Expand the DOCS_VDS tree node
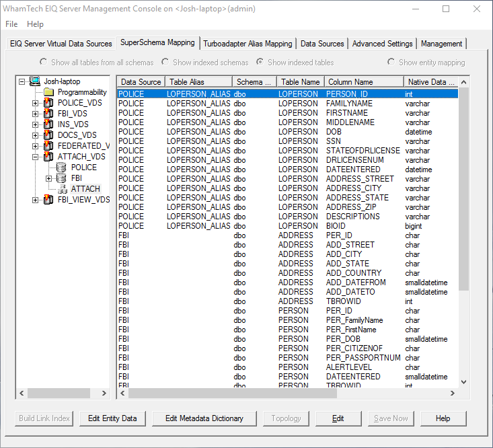 (x=35, y=135)
